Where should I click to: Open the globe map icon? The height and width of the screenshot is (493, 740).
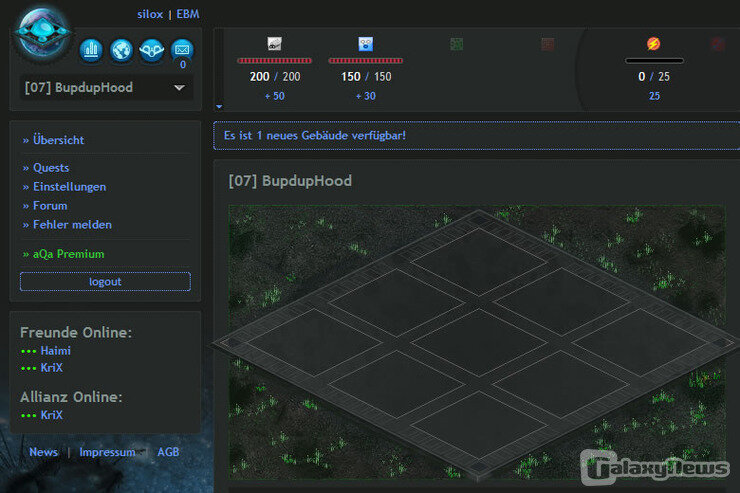pos(122,49)
